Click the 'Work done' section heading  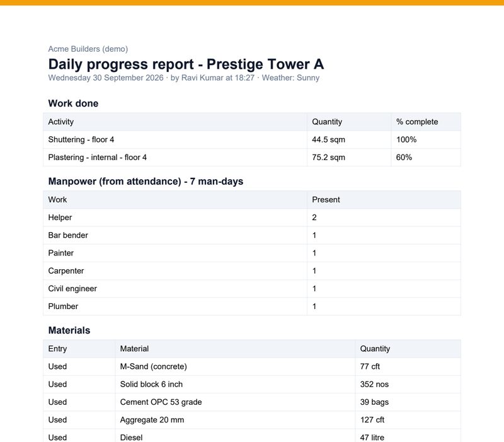[73, 103]
